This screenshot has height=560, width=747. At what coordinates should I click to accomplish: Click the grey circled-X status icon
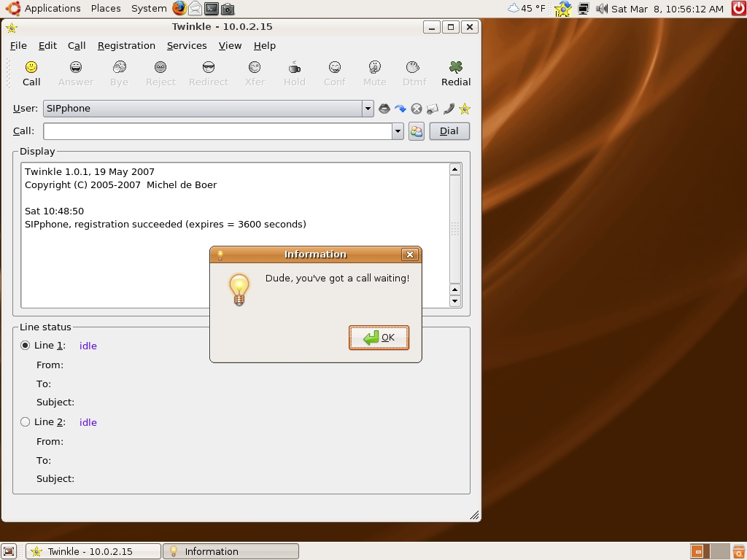coord(417,109)
